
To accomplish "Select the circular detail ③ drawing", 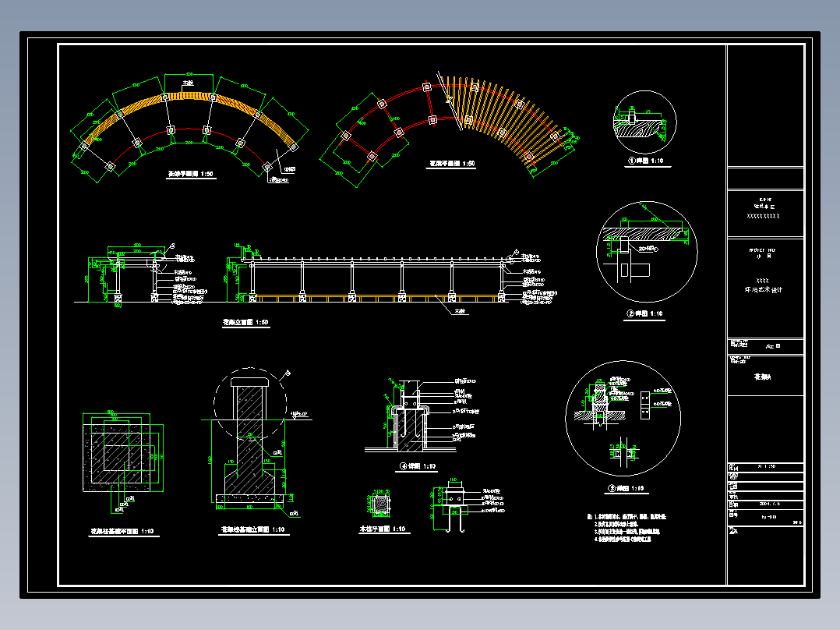I will (623, 418).
